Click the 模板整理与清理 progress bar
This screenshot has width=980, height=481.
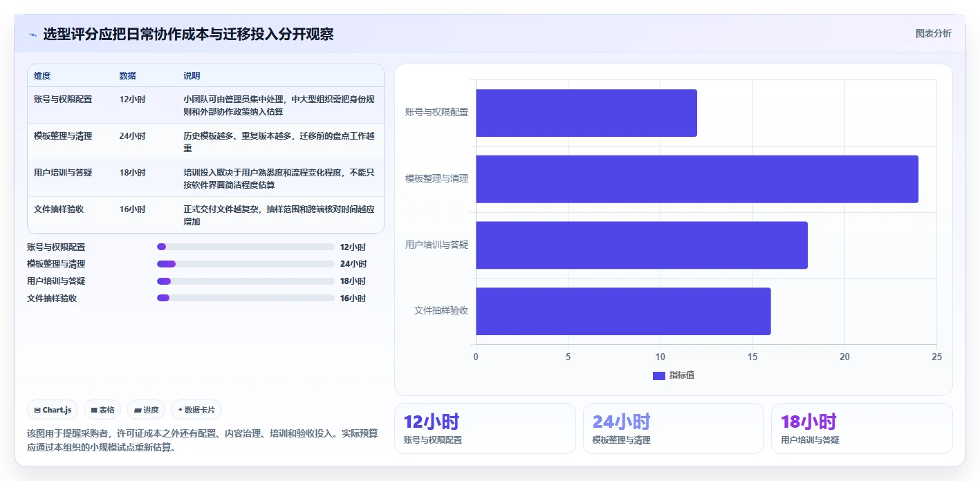[246, 264]
